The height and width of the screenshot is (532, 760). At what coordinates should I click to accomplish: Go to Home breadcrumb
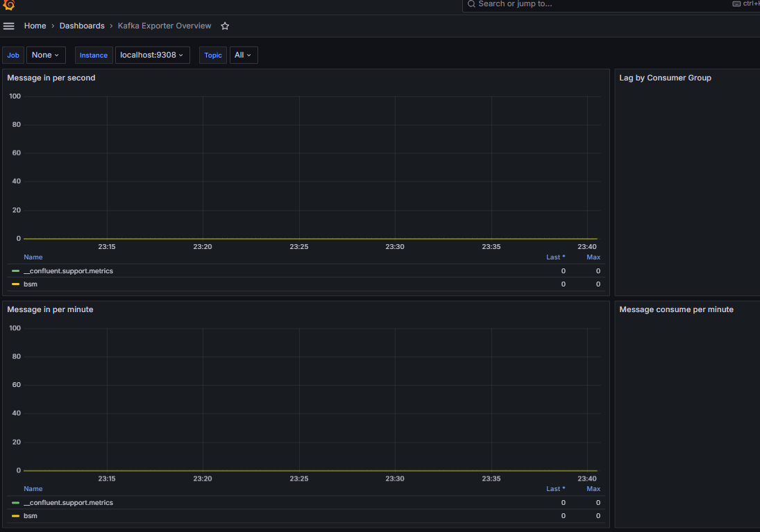click(35, 26)
